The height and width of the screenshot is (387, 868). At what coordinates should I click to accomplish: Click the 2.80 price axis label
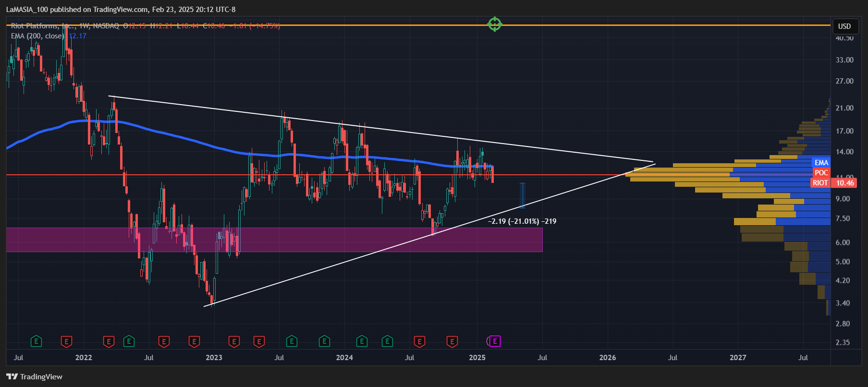(x=843, y=324)
